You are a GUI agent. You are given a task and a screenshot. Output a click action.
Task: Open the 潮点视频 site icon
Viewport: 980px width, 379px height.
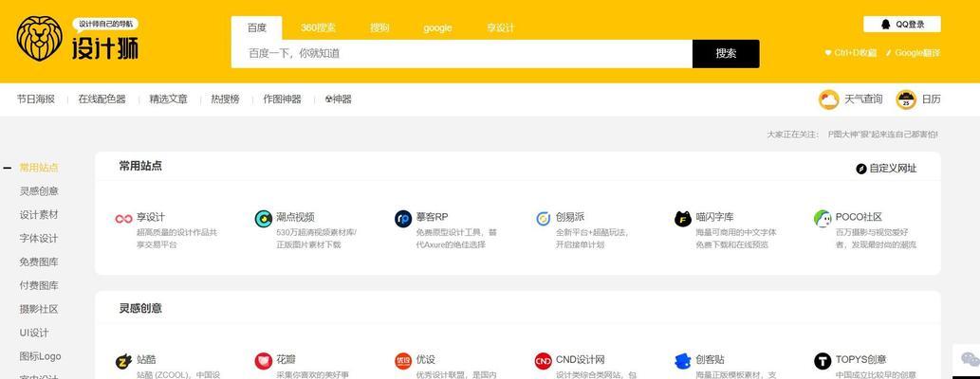(263, 219)
